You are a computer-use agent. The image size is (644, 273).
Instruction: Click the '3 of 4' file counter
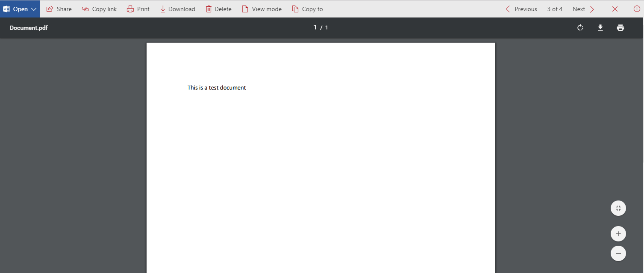pos(555,9)
